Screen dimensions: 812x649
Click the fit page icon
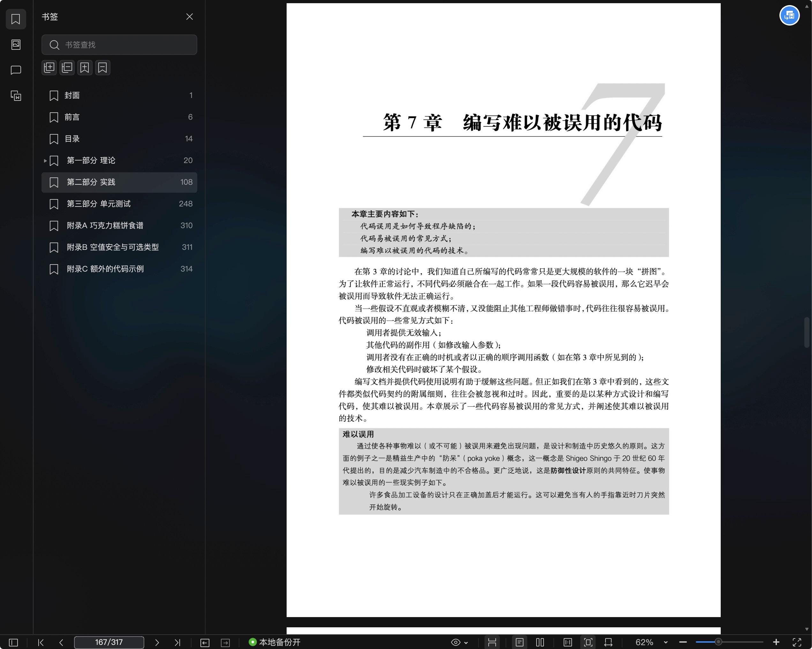pos(588,642)
